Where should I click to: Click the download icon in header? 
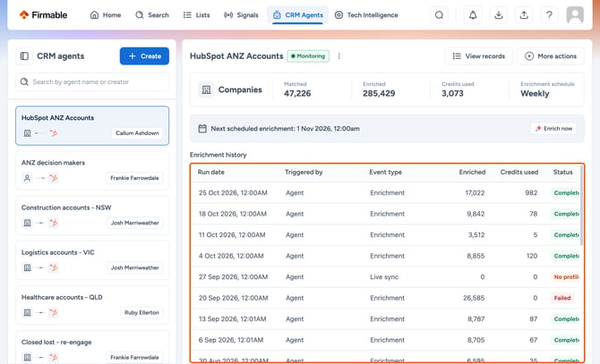pyautogui.click(x=498, y=15)
